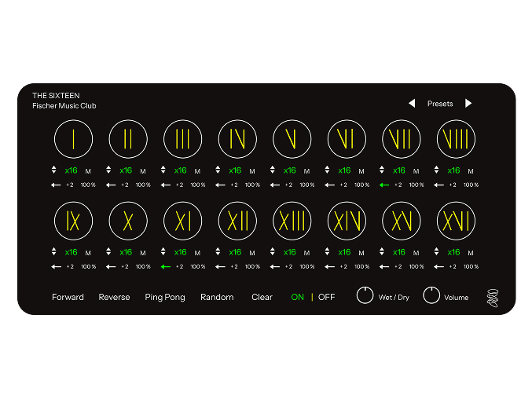Viewport: 532px width, 399px height.
Task: Choose Random playback mode
Action: click(217, 297)
